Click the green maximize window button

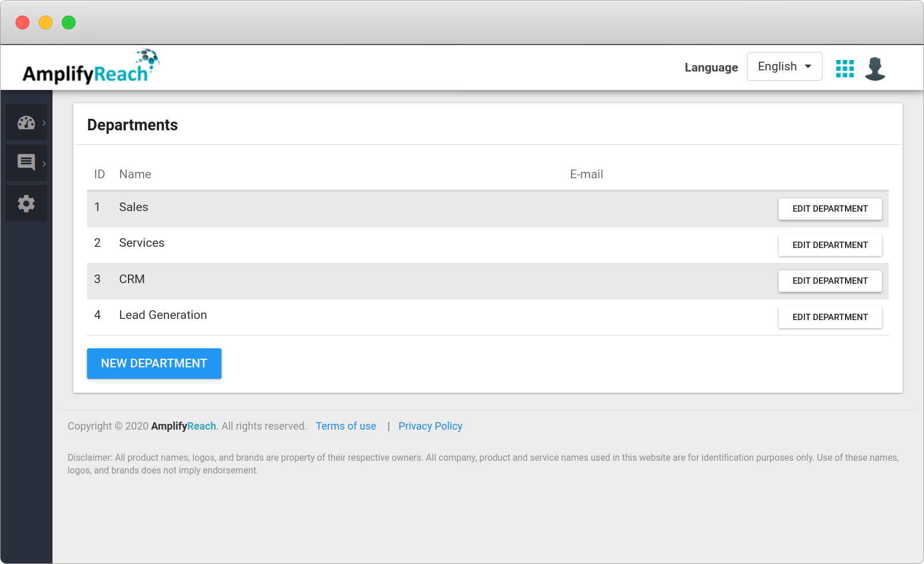tap(69, 22)
